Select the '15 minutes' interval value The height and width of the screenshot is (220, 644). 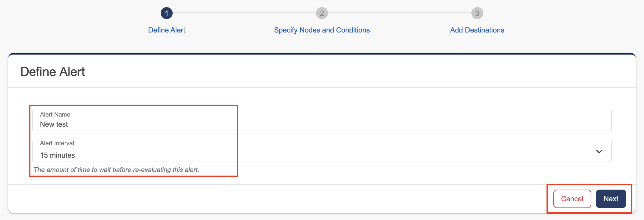(x=58, y=155)
